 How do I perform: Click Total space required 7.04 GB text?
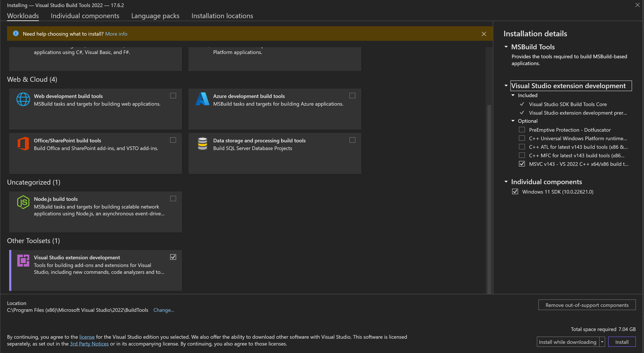coord(603,329)
